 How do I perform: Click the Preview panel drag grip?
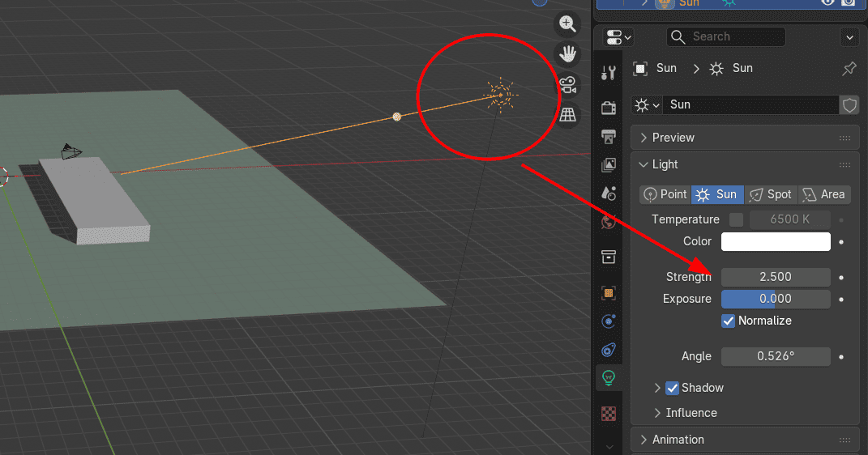pyautogui.click(x=844, y=138)
